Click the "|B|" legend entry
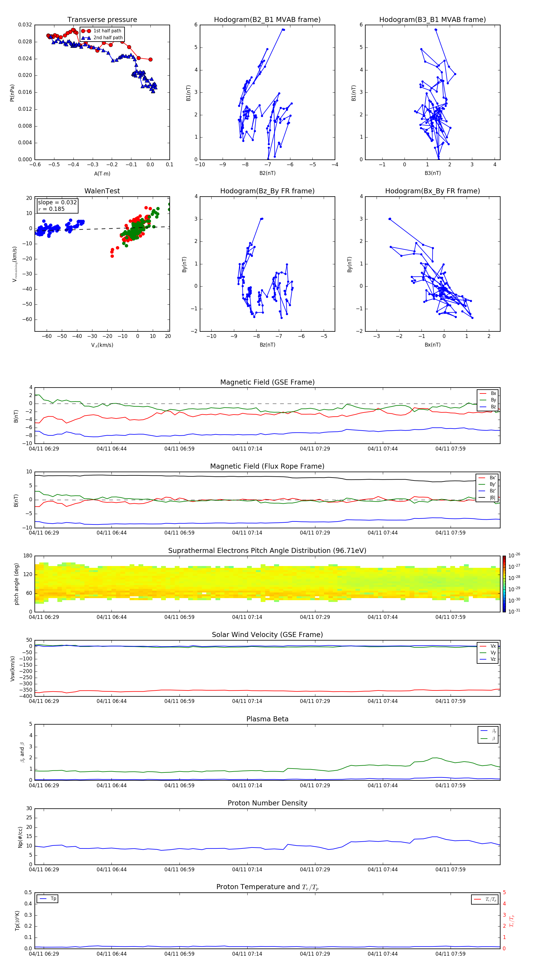The image size is (535, 980). (x=487, y=498)
